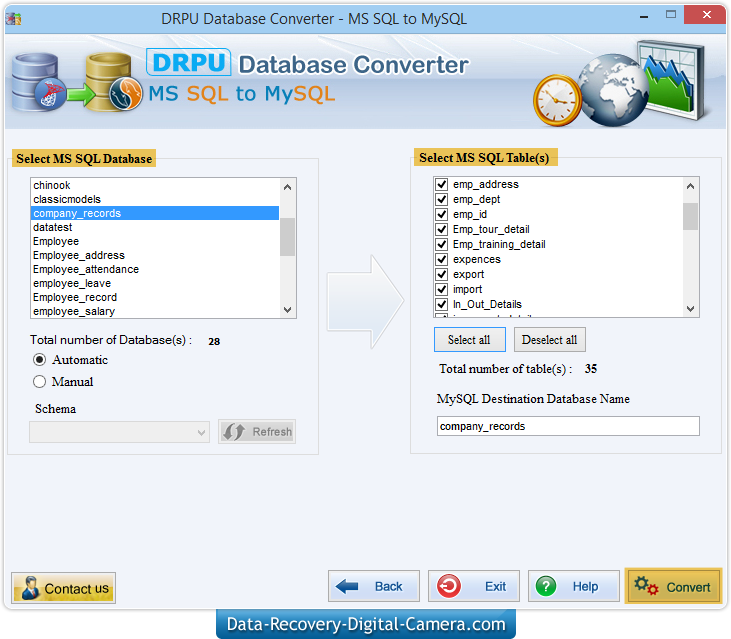This screenshot has width=731, height=639.
Task: Open the Data-Recovery-Digital-Camera.com link
Action: (x=366, y=624)
